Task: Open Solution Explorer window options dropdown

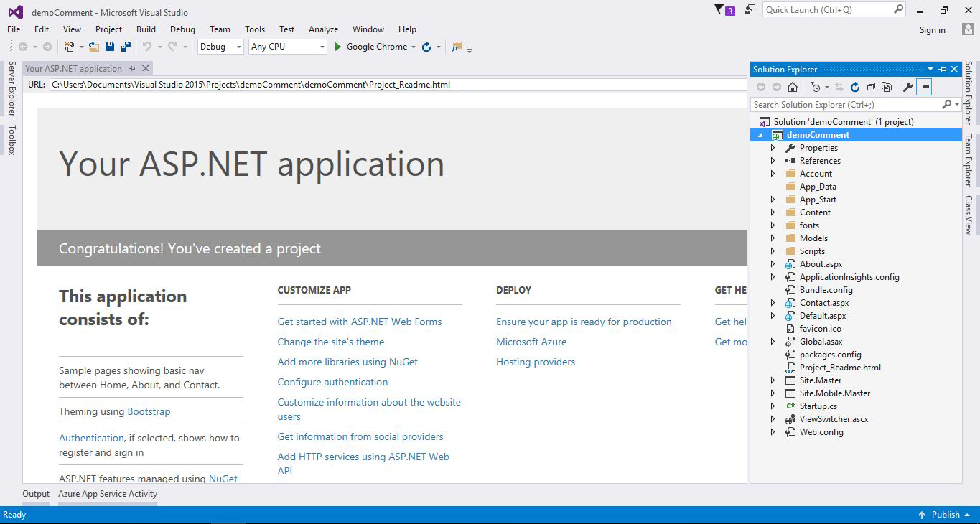Action: click(x=930, y=69)
